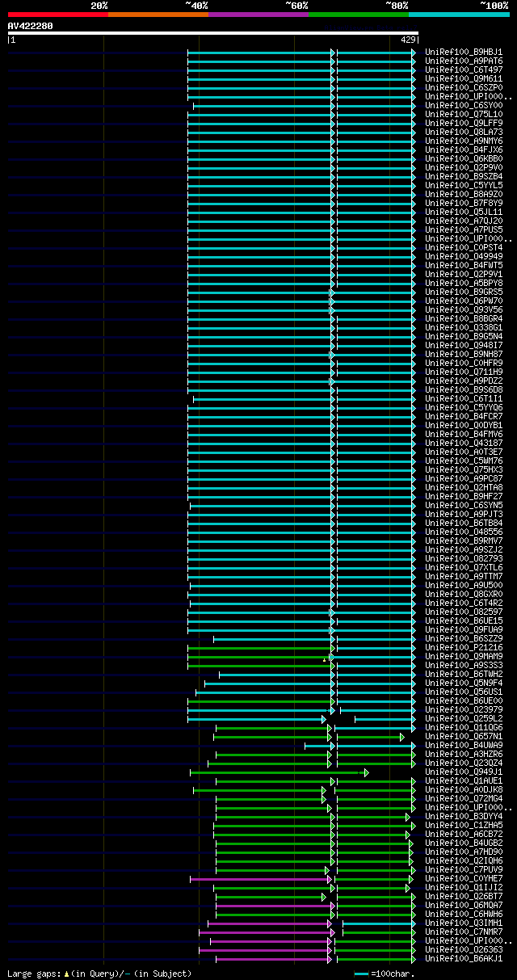Select the UniRef100_Q8GXR0 label
Screen dimensions: 517x980
[x=464, y=594]
